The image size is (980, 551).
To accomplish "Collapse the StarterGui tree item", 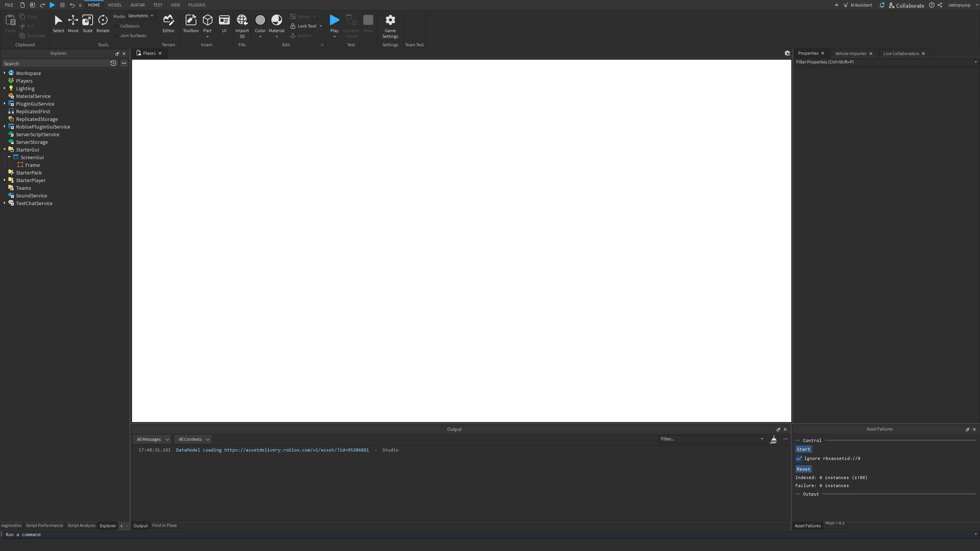I will tap(4, 149).
